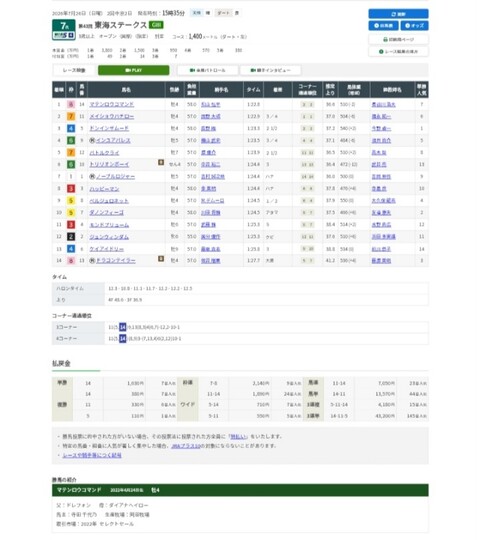
Task: Open the 別払い link in the notes section
Action: click(239, 437)
